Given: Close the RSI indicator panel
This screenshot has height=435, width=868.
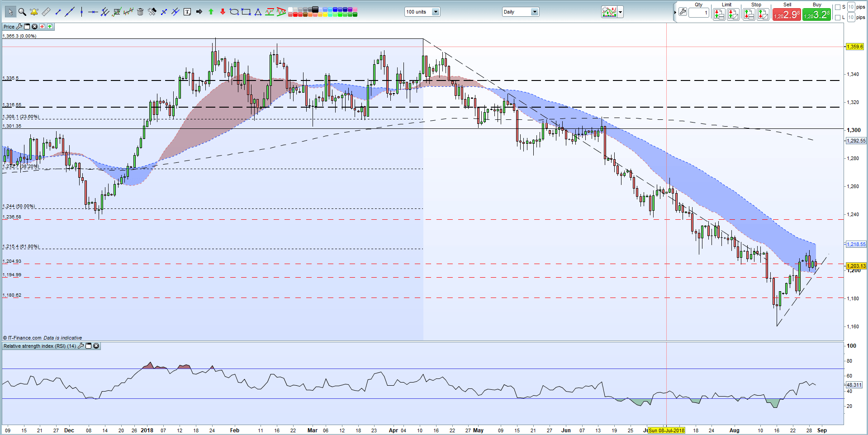Looking at the screenshot, I should [96, 346].
